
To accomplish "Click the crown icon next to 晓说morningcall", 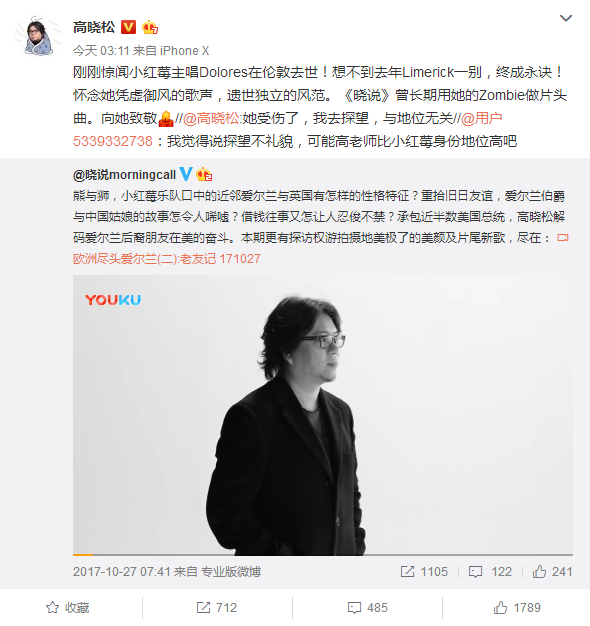I will 204,174.
